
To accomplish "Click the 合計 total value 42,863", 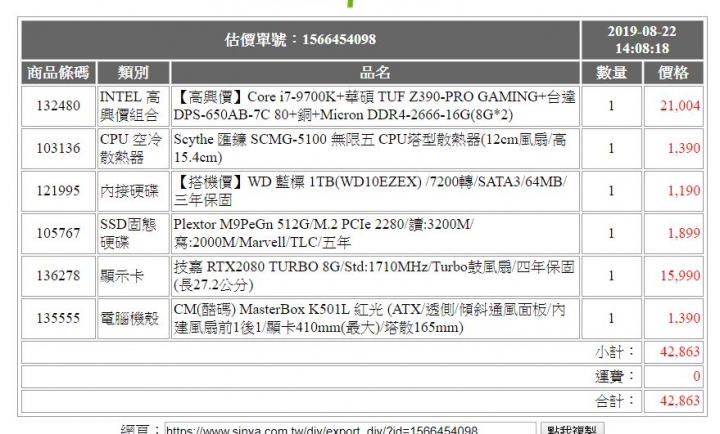I will [680, 400].
